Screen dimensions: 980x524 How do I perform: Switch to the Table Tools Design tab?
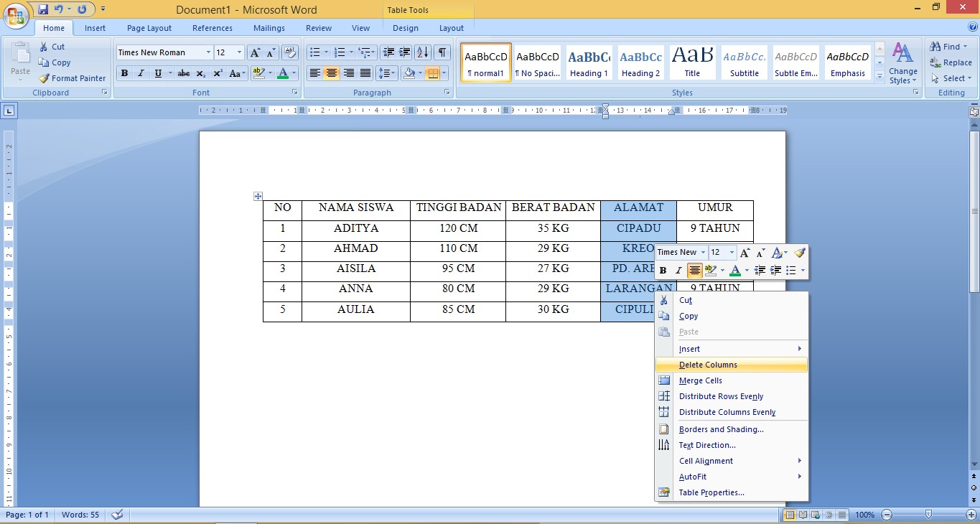405,28
